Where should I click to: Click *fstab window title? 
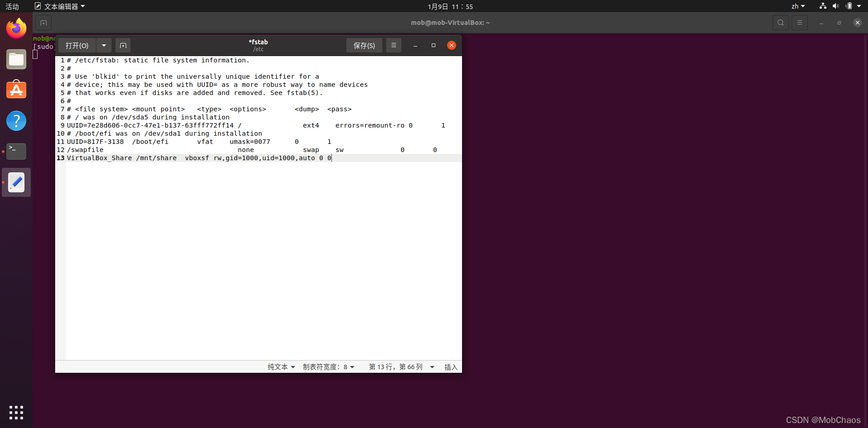point(258,42)
